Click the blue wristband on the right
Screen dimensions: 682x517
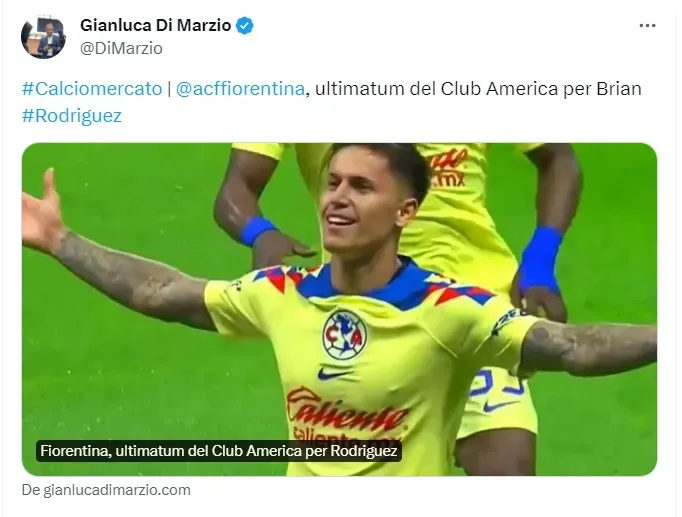541,260
